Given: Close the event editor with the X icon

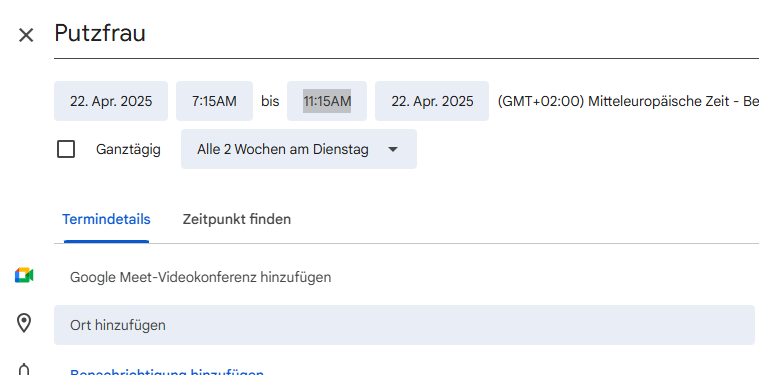Looking at the screenshot, I should point(26,35).
